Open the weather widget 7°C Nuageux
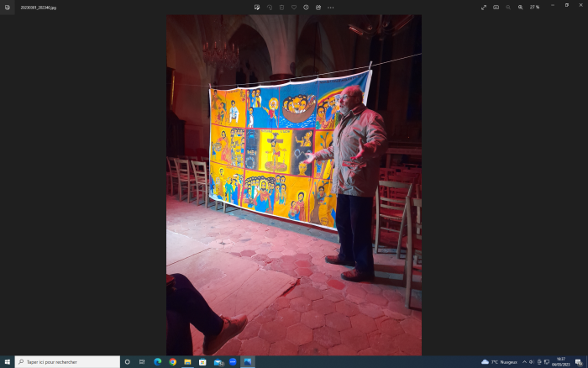 coord(499,362)
